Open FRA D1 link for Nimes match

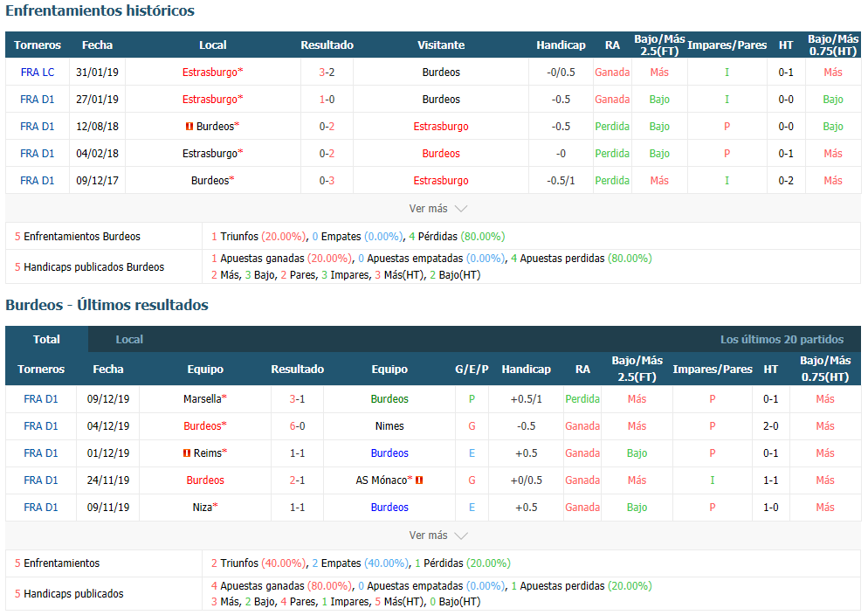click(40, 425)
